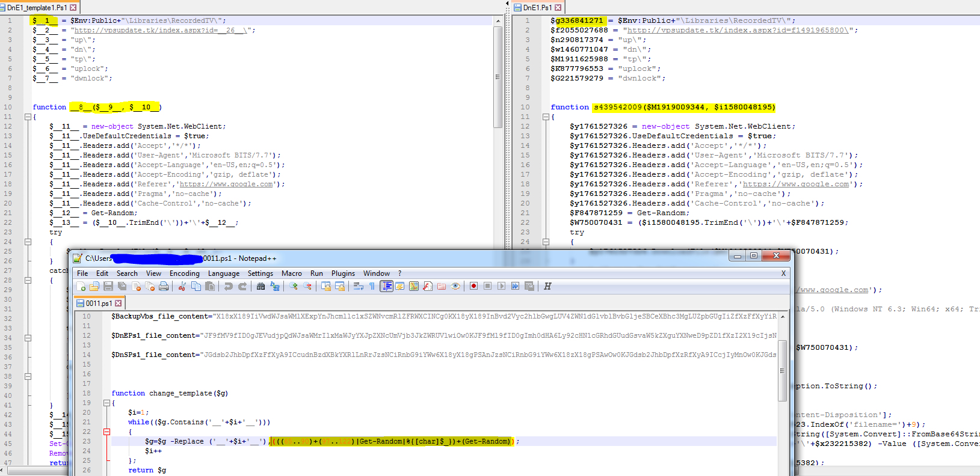Screen dimensions: 980x476
Task: Close the DnE1.Ps1 tab
Action: pos(558,8)
